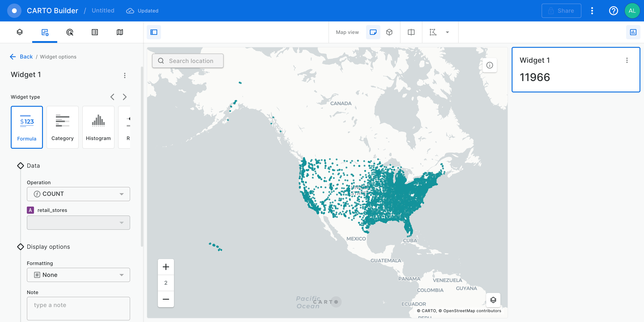Open the Formatting None dropdown
This screenshot has height=322, width=644.
[x=78, y=275]
